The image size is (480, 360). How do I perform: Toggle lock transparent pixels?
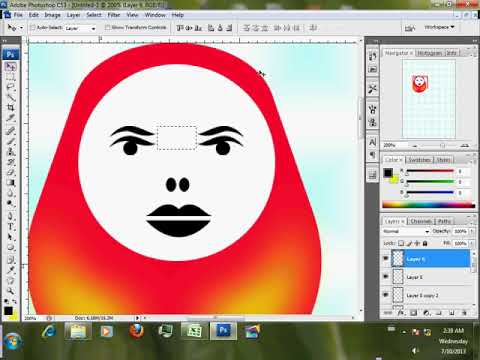click(401, 243)
